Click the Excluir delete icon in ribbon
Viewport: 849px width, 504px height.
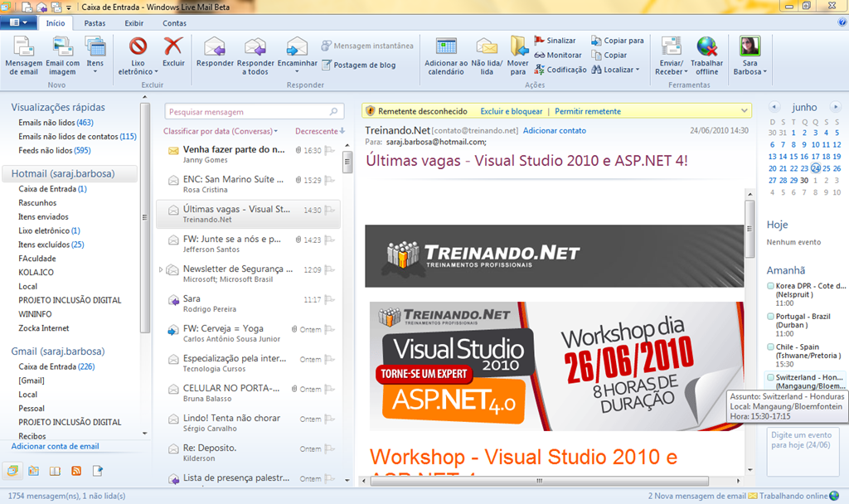(x=173, y=46)
